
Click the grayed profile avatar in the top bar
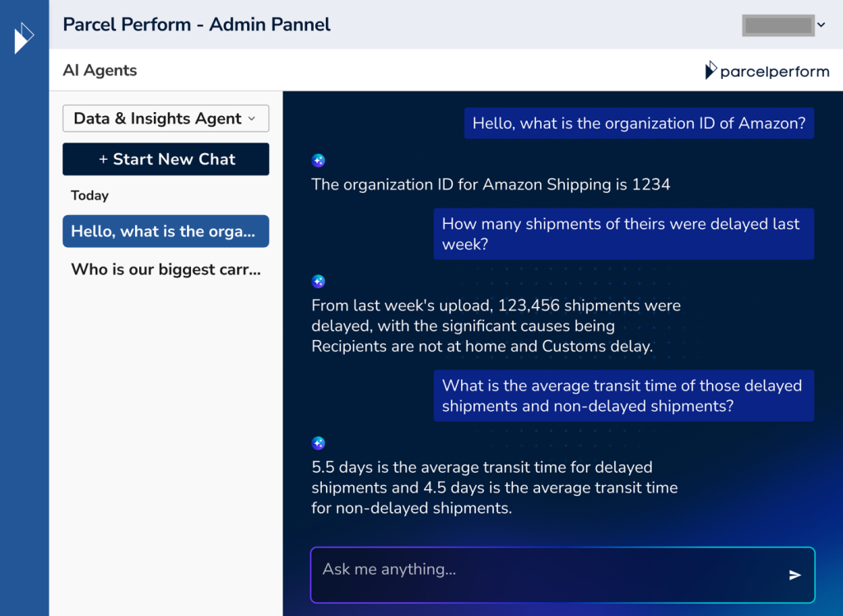tap(777, 25)
